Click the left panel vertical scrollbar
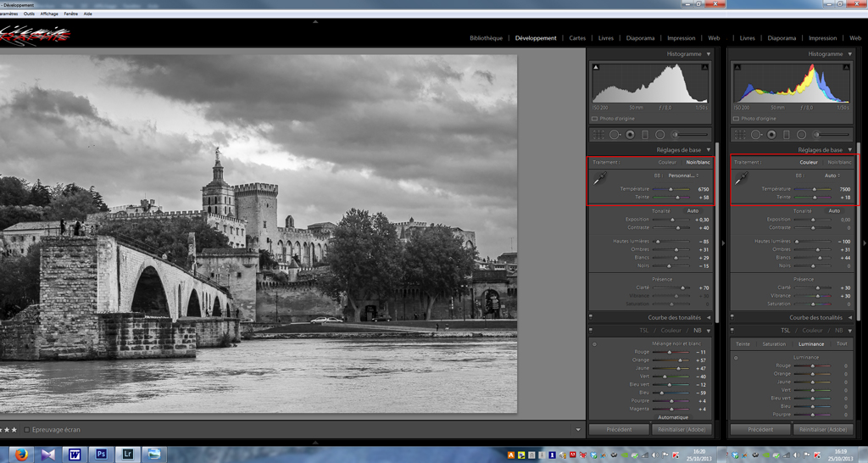 coord(717,232)
